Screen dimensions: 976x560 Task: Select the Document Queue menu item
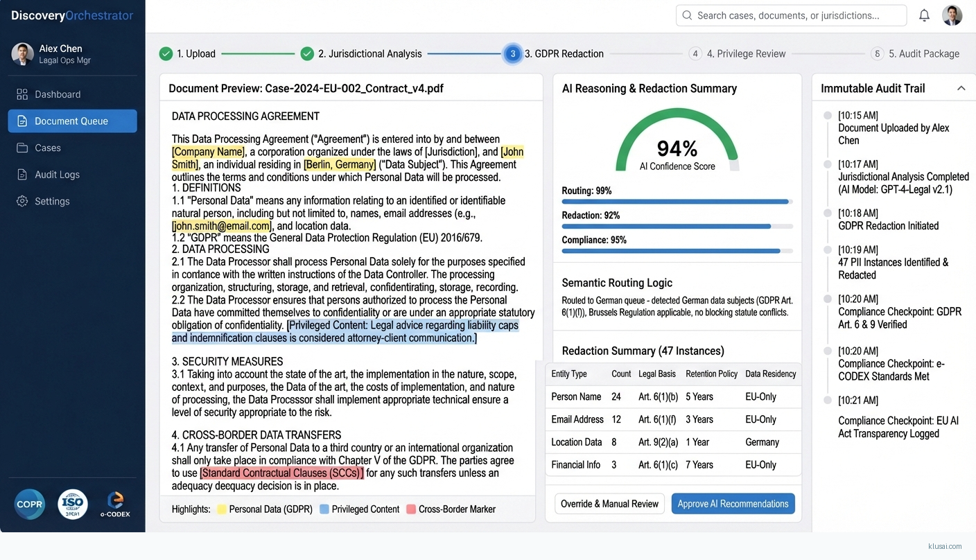[72, 121]
